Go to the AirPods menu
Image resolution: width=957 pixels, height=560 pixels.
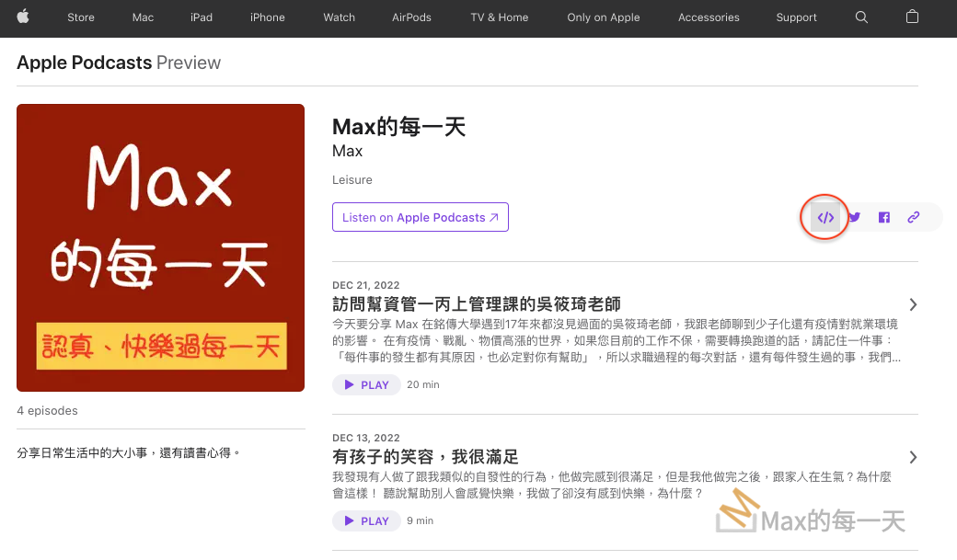pyautogui.click(x=411, y=17)
